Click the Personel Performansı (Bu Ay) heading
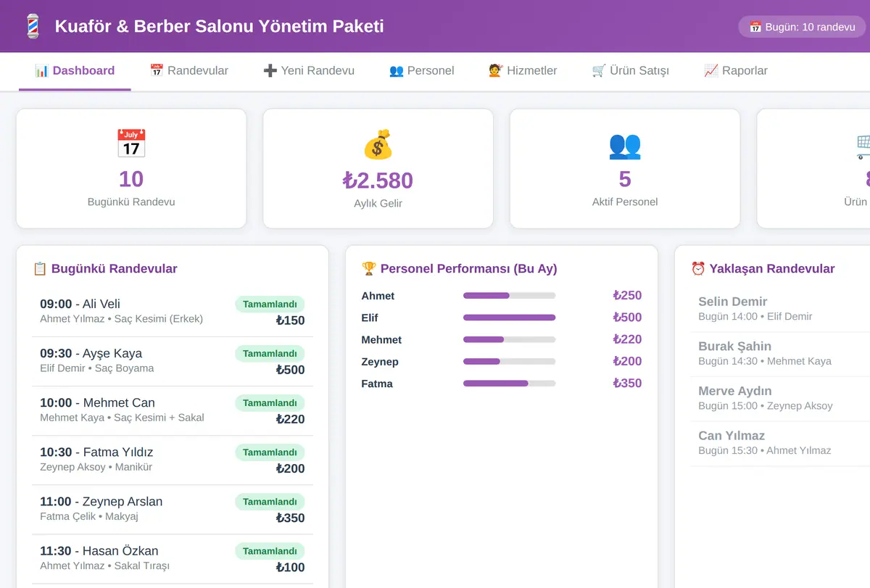The height and width of the screenshot is (588, 870). (x=468, y=269)
